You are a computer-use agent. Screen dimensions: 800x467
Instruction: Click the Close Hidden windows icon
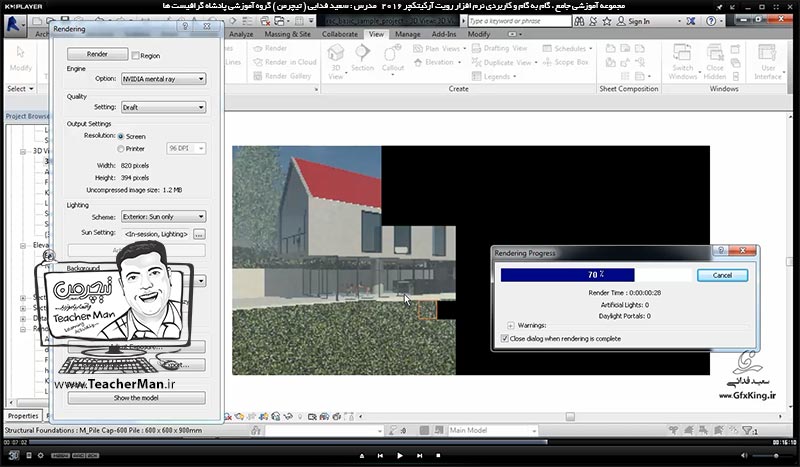pos(714,53)
